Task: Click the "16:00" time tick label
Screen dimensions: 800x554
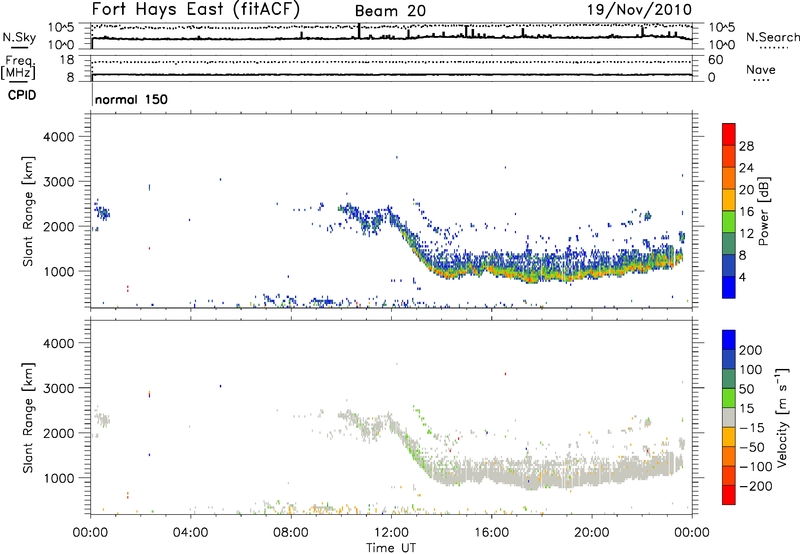Action: click(x=491, y=533)
